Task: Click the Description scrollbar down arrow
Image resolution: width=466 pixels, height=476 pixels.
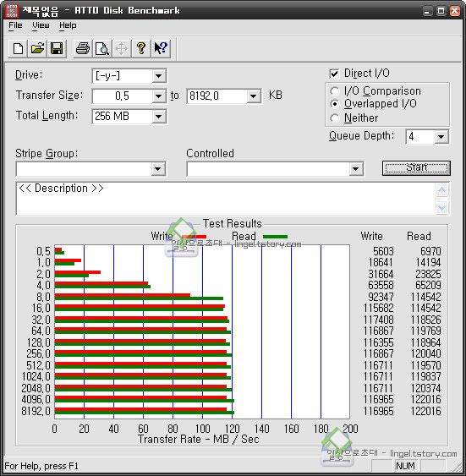Action: 441,208
